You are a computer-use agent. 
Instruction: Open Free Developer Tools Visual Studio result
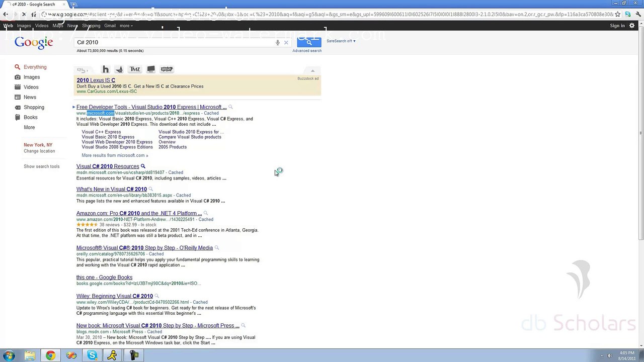[x=151, y=107]
